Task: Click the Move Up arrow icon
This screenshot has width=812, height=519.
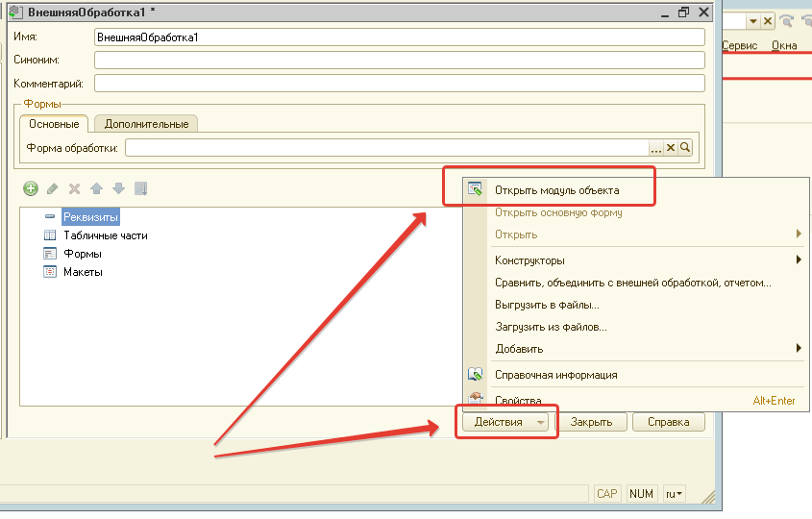Action: point(96,188)
